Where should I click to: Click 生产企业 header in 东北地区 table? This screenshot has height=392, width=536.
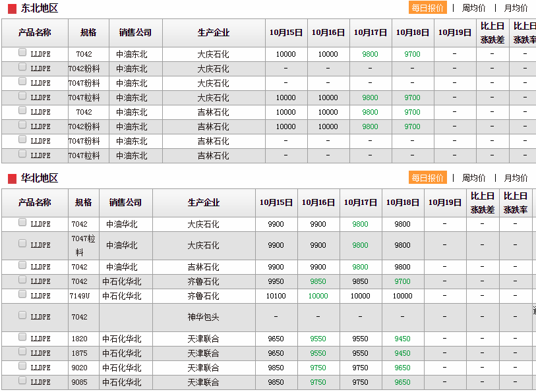click(214, 33)
